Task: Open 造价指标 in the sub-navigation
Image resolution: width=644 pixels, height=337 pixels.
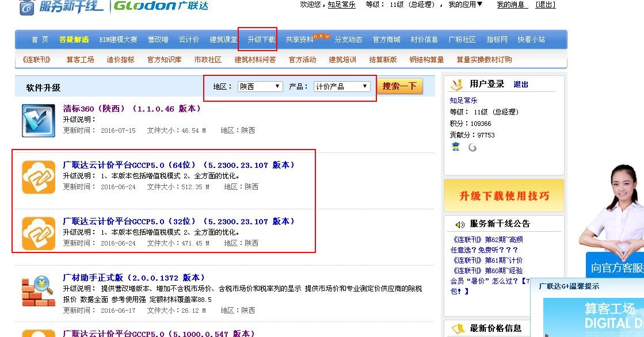Action: point(120,59)
